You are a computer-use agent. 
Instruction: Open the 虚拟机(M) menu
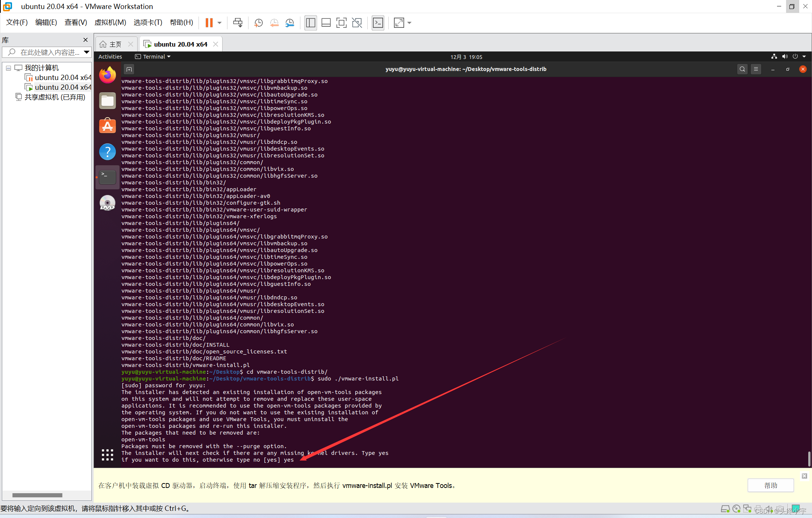tap(110, 23)
